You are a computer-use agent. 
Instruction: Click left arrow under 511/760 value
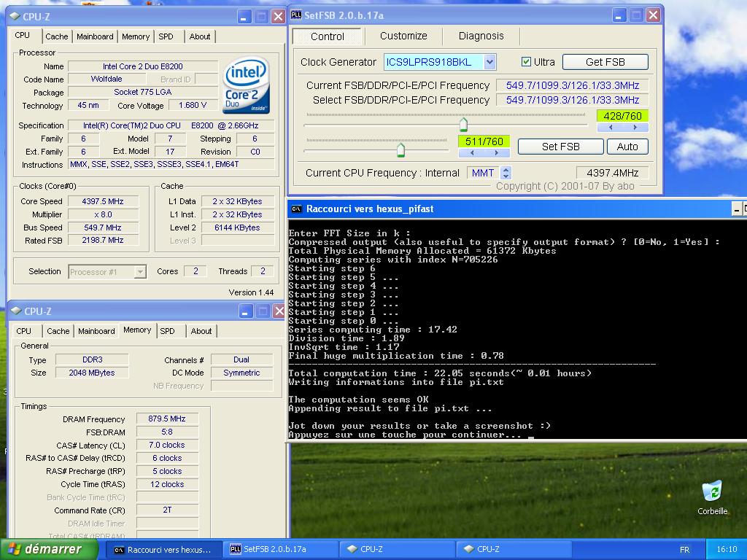472,153
